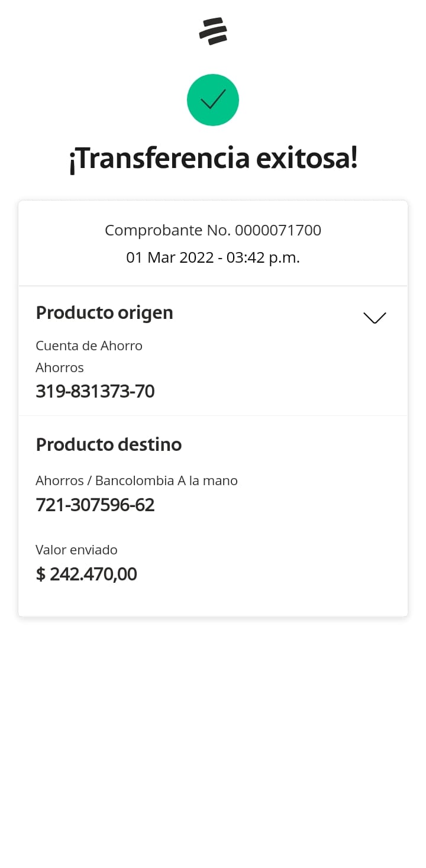Tap Ahorros / Bancolombia A la mano
The height and width of the screenshot is (868, 426).
coord(137,480)
